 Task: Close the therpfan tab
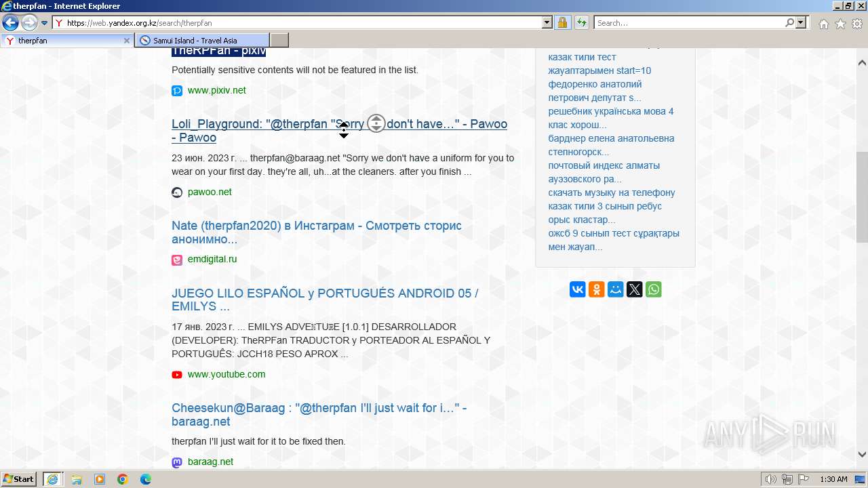click(x=126, y=41)
